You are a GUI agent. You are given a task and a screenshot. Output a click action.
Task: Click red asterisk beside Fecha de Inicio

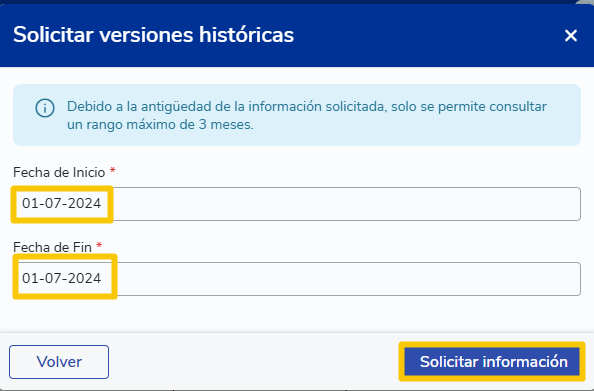coord(113,170)
